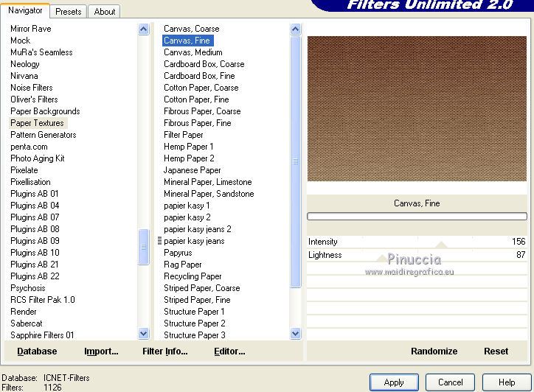
Task: Select papier kasy 1 filter
Action: tap(187, 206)
